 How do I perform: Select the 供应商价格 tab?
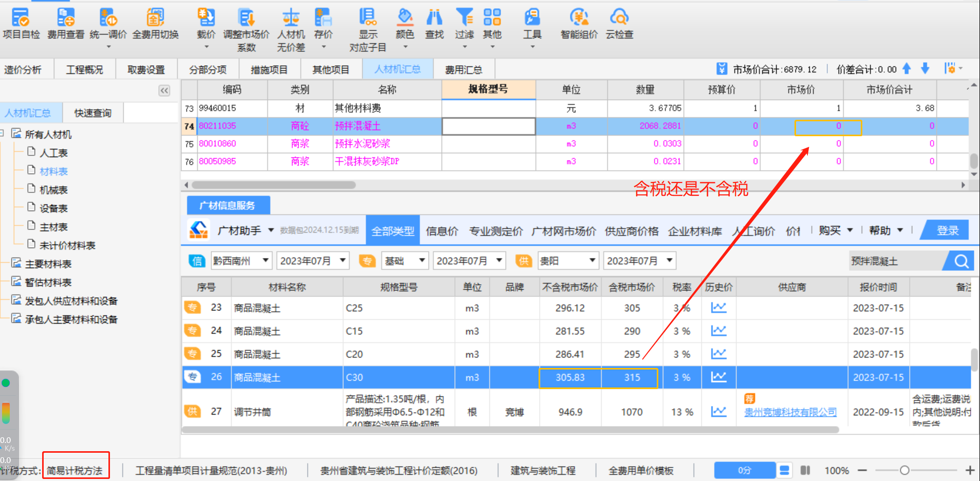(x=632, y=231)
